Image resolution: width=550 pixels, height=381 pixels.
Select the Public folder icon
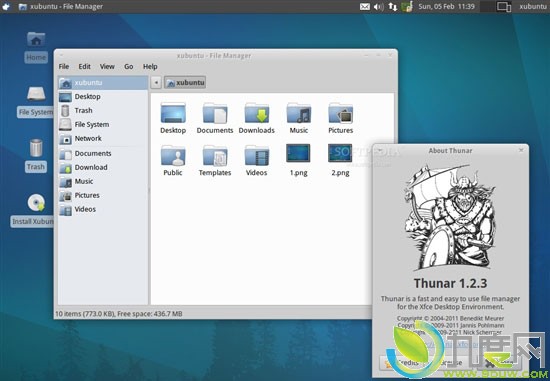pyautogui.click(x=173, y=155)
